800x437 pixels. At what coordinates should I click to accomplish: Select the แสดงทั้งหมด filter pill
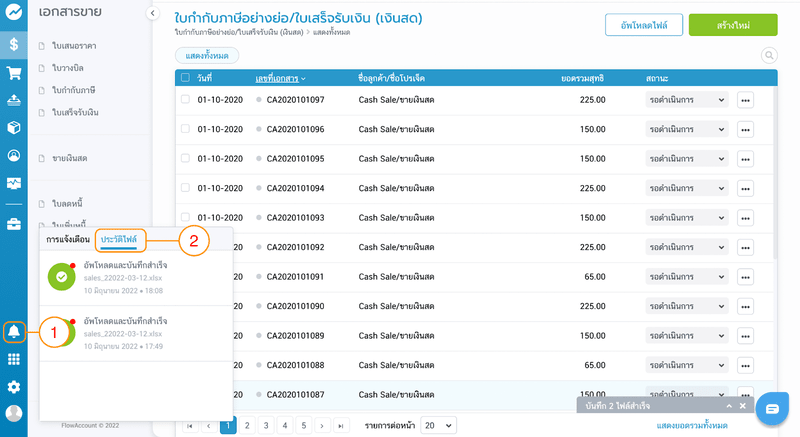point(207,56)
